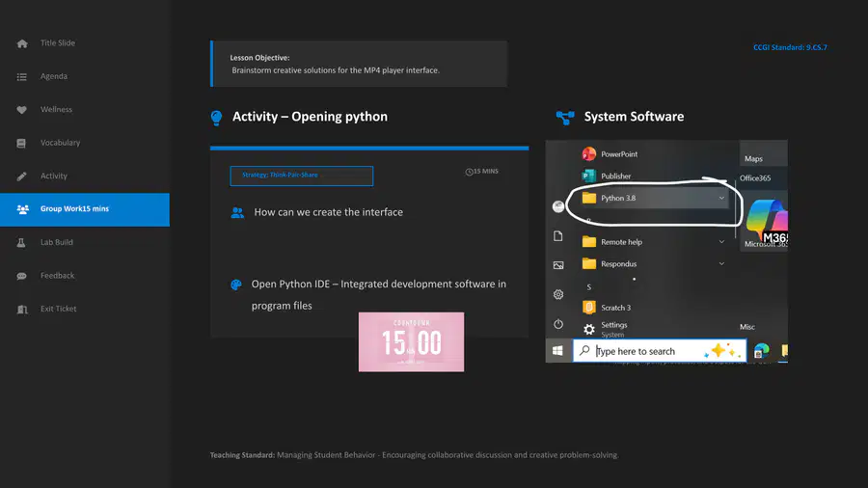Select Group Work 15 mins item
Viewport: 868px width, 488px height.
pyautogui.click(x=85, y=209)
